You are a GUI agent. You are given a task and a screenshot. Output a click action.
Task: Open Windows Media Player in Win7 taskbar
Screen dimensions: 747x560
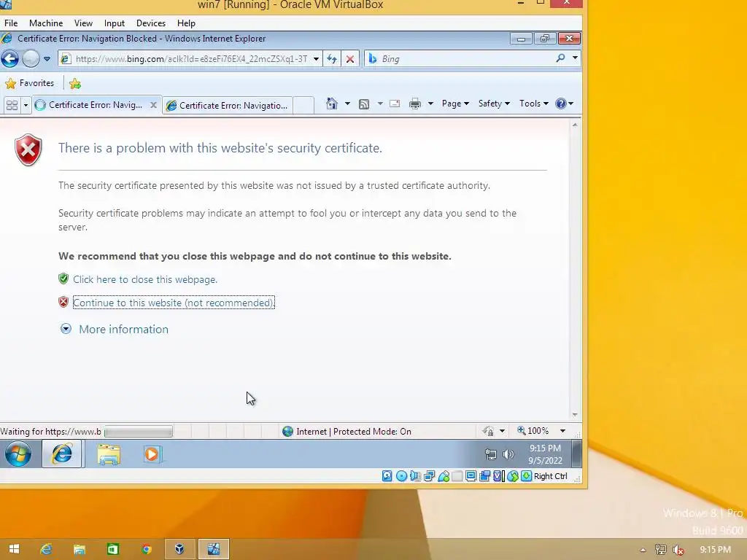tap(152, 454)
